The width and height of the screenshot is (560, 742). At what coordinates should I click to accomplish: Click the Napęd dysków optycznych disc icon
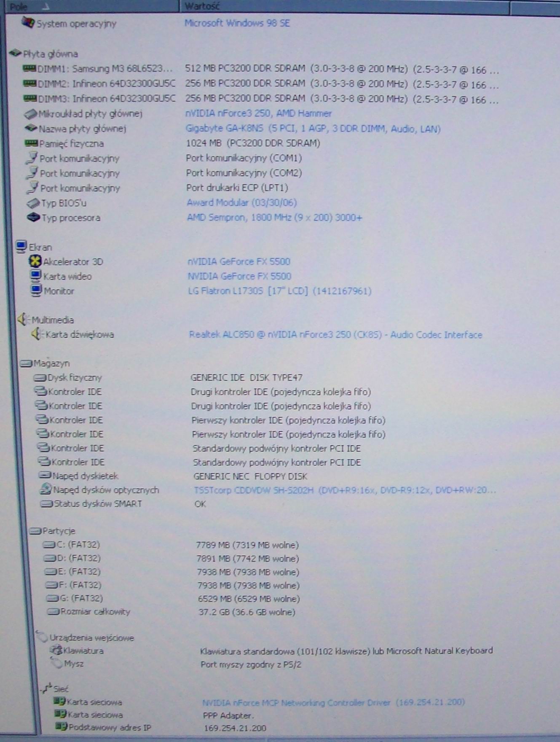[46, 489]
